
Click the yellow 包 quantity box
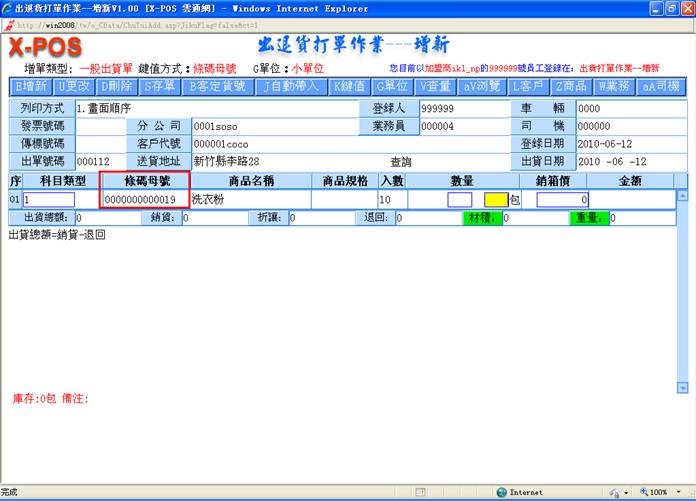coord(496,200)
